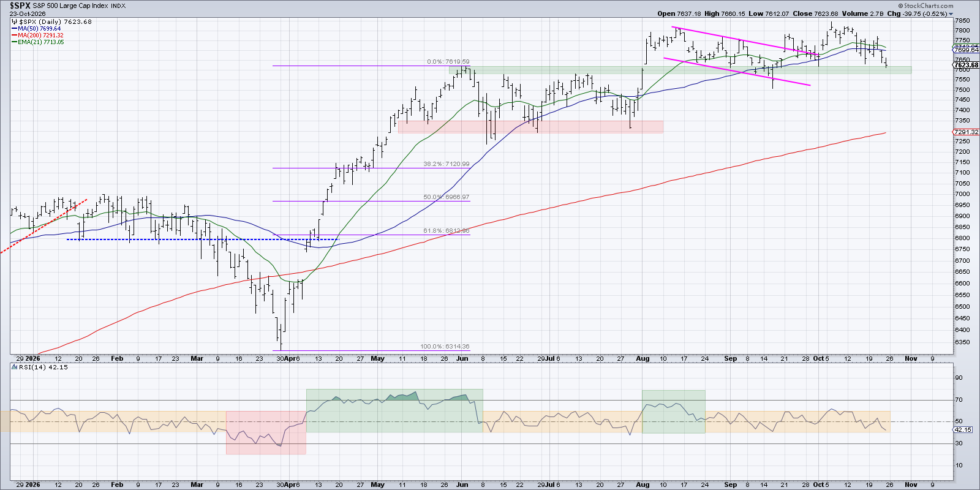This screenshot has height=490, width=980.
Task: Click the '100.0%: 6314.36' Fibonacci label
Action: (445, 347)
